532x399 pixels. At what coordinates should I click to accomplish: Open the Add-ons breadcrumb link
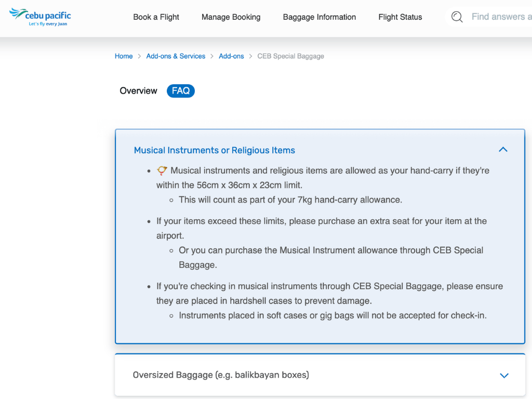(231, 56)
